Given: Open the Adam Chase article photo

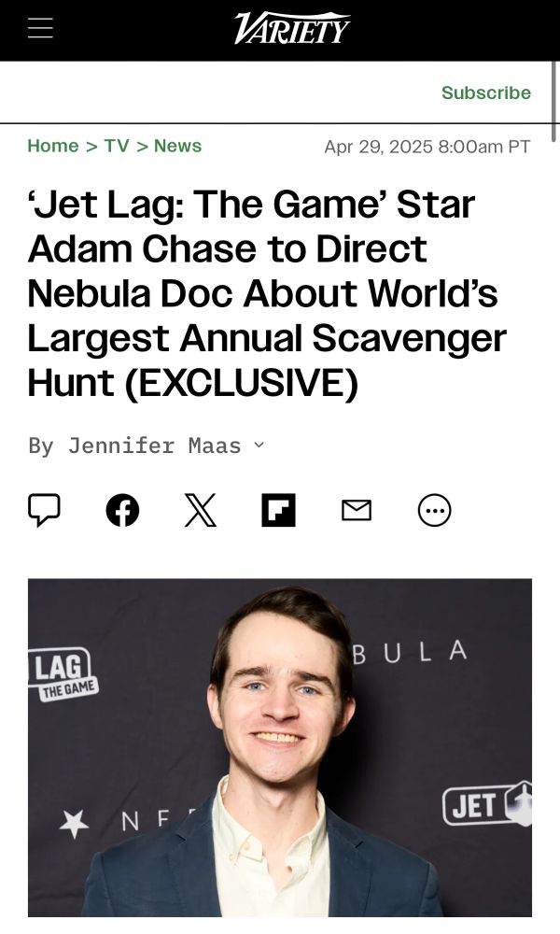Looking at the screenshot, I should [280, 747].
